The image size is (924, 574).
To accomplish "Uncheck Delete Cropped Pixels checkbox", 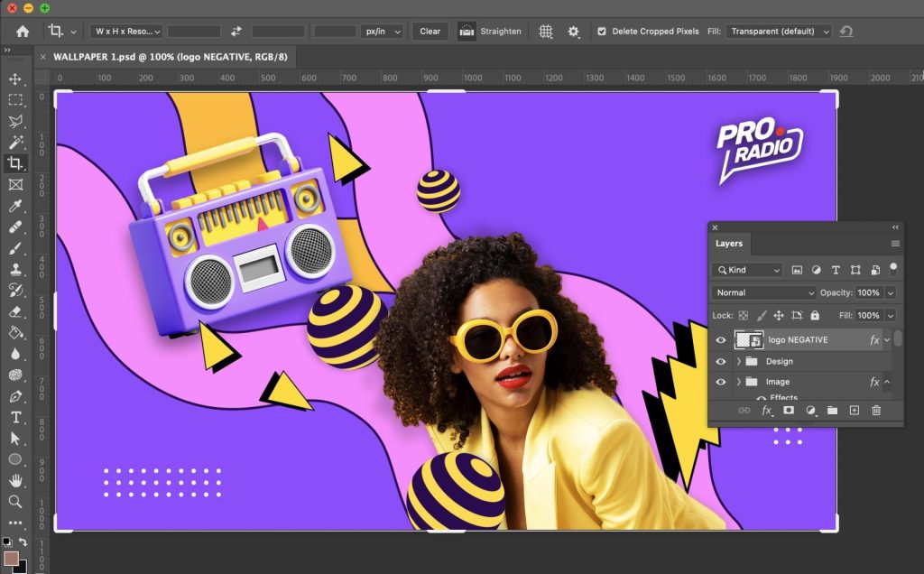I will coord(602,32).
